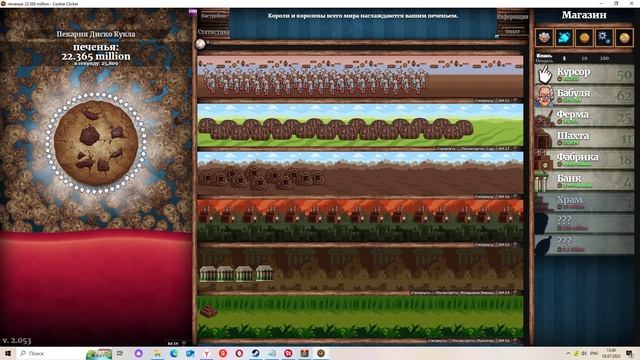This screenshot has width=640, height=360.
Task: Set the purchase amount to 1
Action: click(564, 58)
